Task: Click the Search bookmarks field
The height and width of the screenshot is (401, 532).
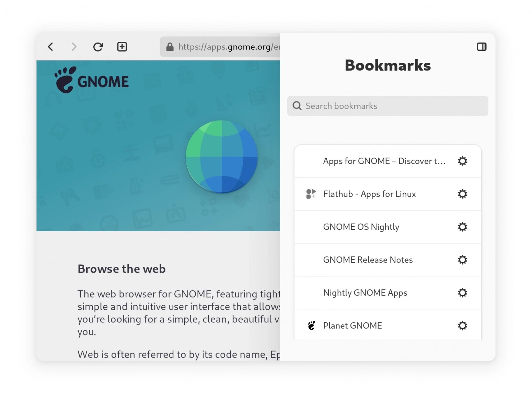Action: coord(388,106)
